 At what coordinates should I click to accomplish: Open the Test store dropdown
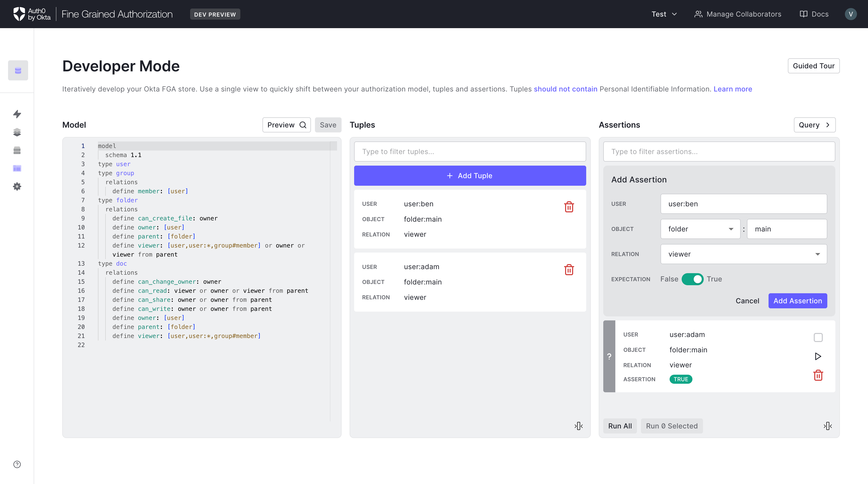point(664,14)
